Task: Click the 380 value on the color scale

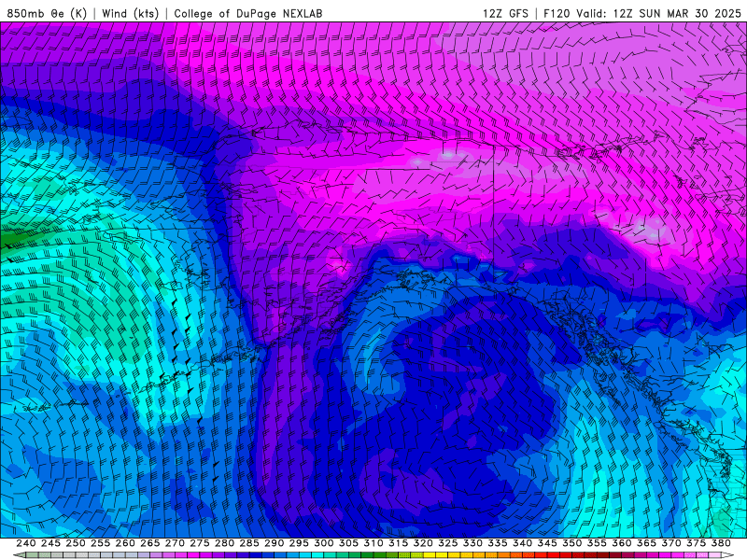Action: 721,543
